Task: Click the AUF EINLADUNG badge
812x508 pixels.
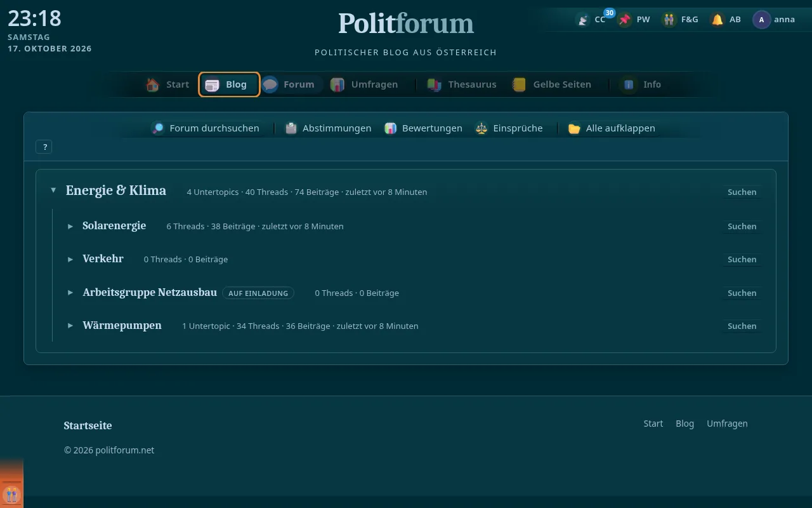Action: click(x=258, y=293)
